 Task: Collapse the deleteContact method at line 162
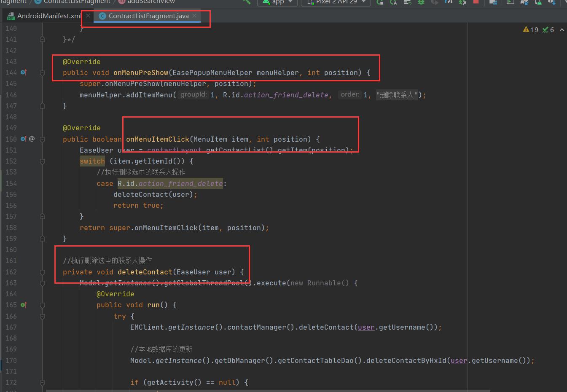(x=42, y=272)
